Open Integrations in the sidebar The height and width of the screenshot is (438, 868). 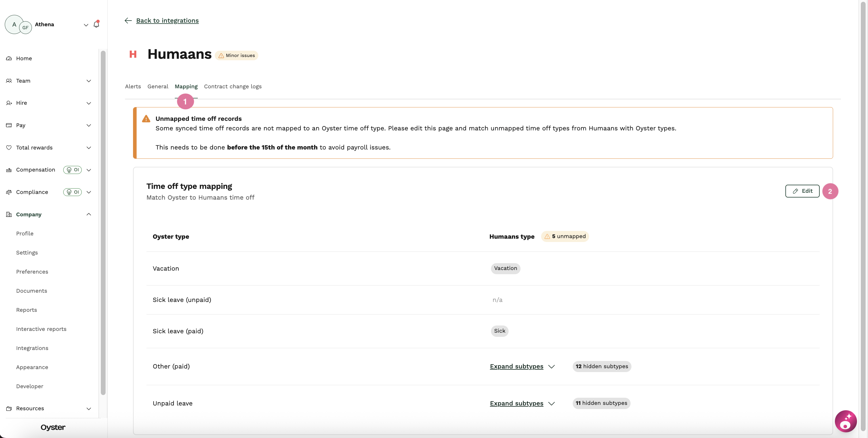(x=32, y=348)
